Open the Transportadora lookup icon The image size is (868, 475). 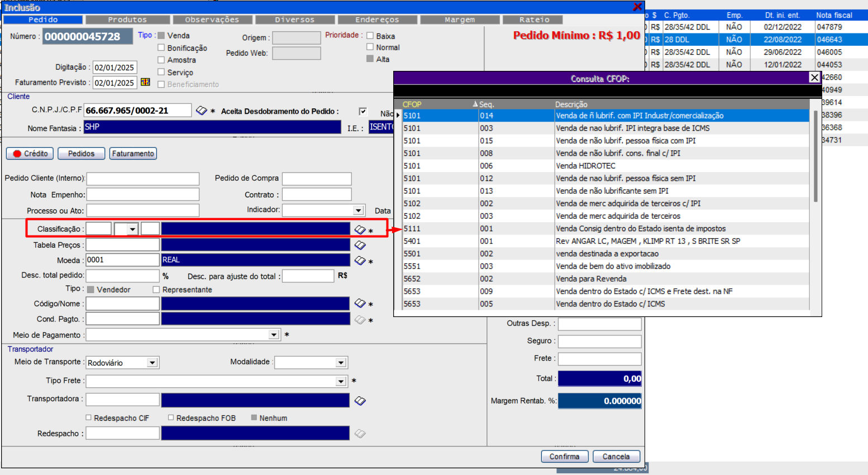click(360, 401)
